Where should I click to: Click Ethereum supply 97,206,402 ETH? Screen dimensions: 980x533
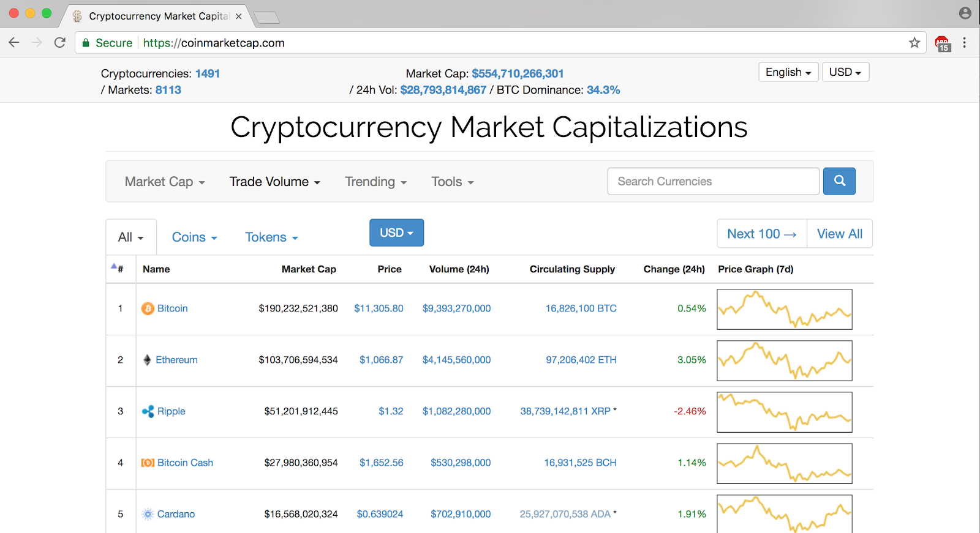click(581, 360)
